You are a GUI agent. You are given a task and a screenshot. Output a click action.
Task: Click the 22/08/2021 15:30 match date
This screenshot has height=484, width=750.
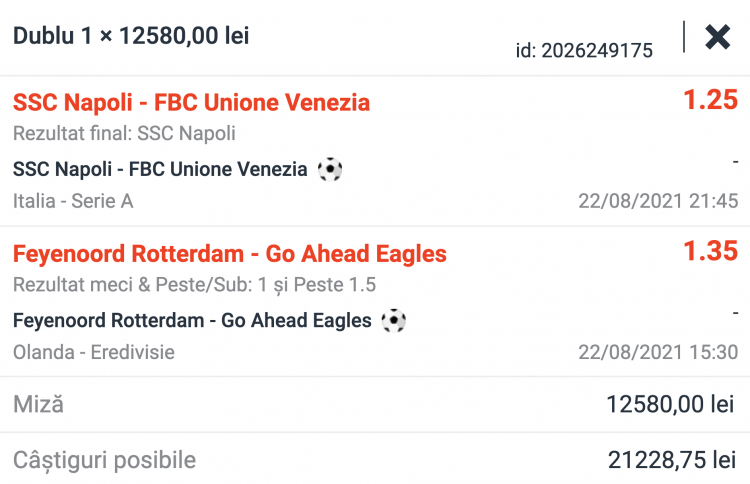658,353
